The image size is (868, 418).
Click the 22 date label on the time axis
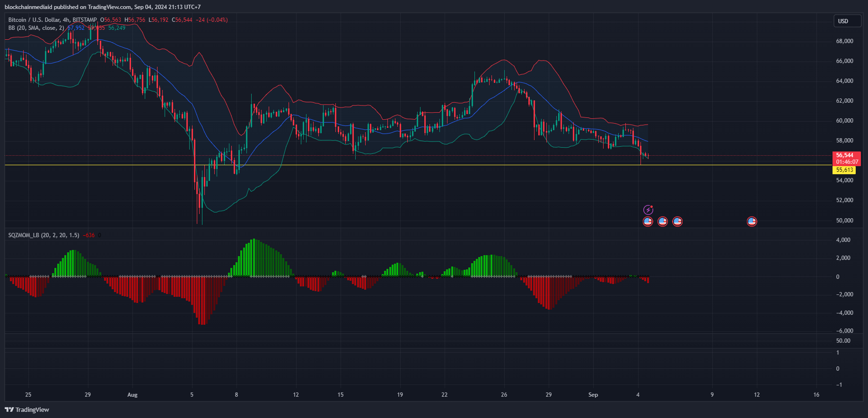point(445,395)
